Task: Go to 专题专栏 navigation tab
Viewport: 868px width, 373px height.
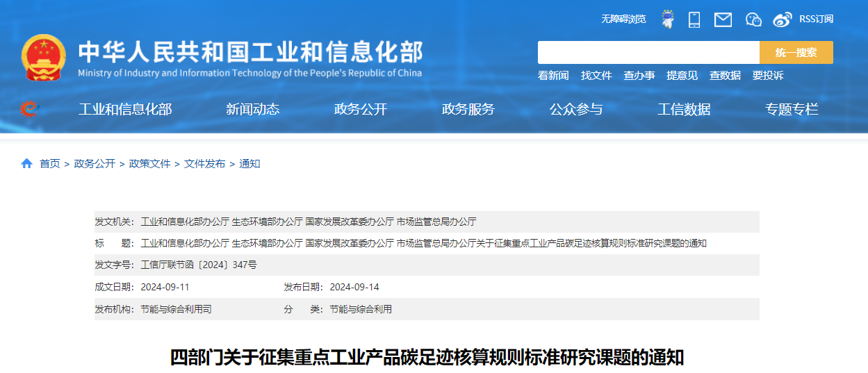Action: pyautogui.click(x=792, y=109)
